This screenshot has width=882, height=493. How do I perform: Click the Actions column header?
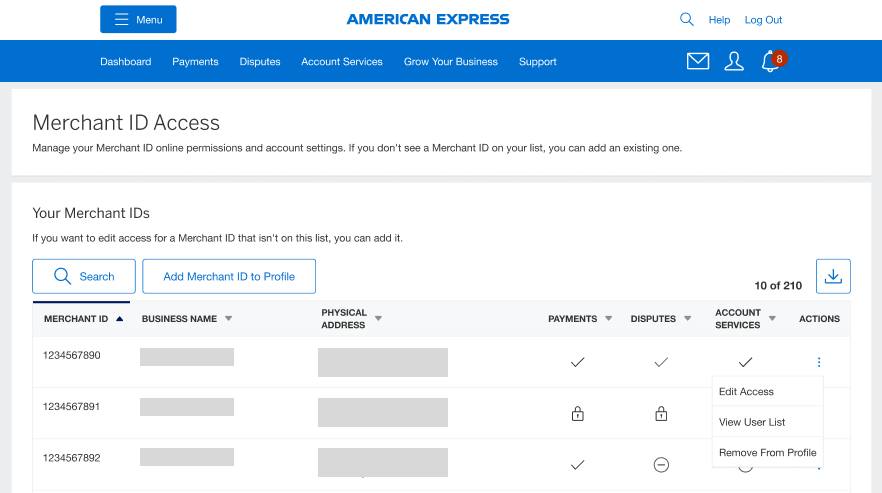[x=819, y=319]
